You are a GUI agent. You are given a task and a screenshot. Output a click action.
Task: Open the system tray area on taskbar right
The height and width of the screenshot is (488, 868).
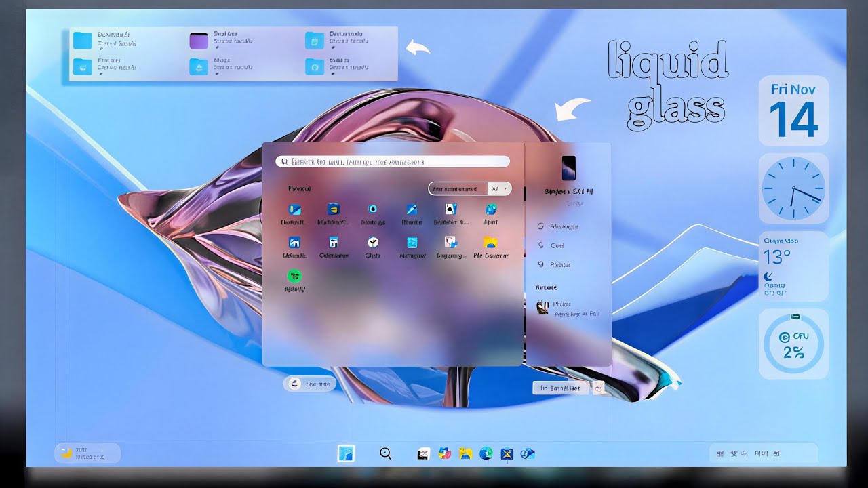[x=764, y=453]
